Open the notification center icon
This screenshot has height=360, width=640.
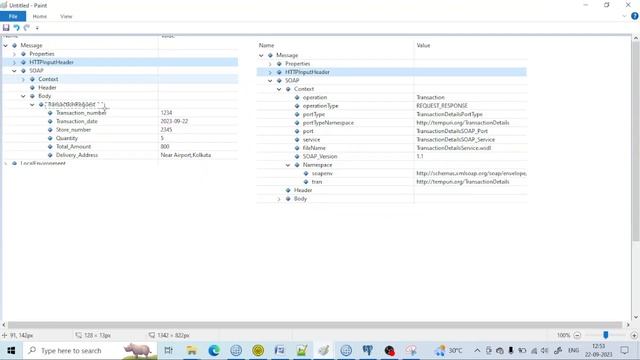click(624, 350)
